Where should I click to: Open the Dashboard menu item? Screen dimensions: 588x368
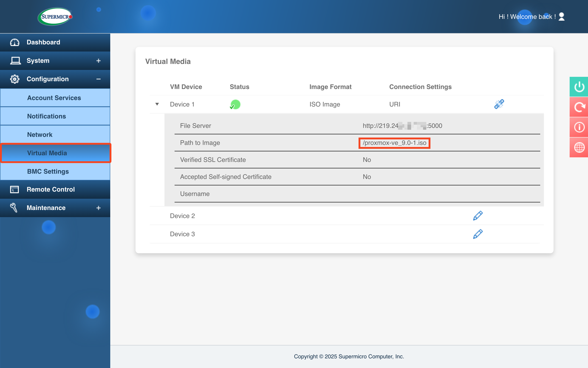click(x=55, y=42)
